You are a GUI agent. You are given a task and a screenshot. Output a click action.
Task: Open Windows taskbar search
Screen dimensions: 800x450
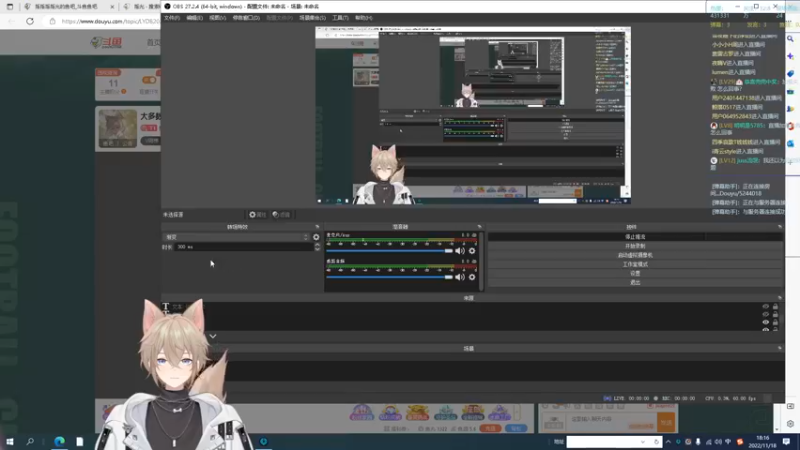30,441
